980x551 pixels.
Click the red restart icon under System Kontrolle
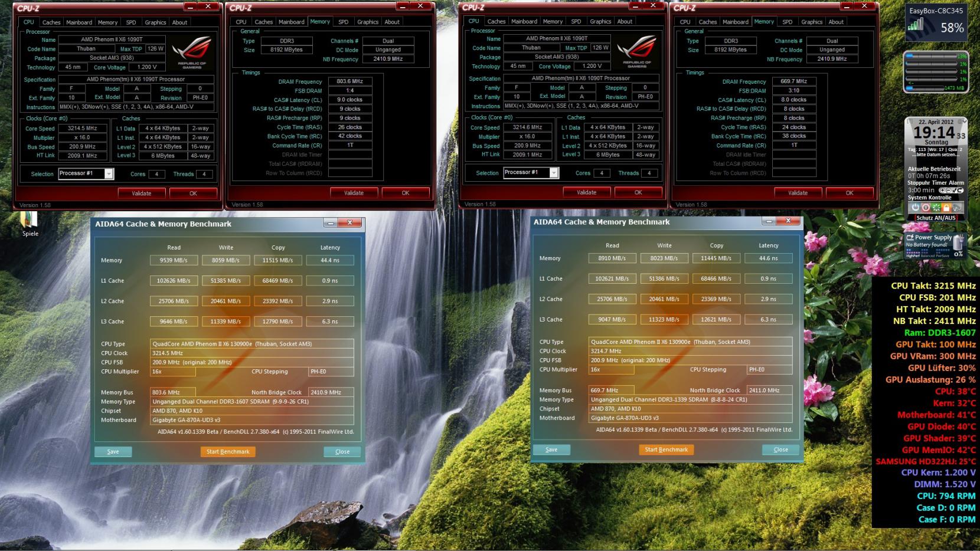point(926,208)
